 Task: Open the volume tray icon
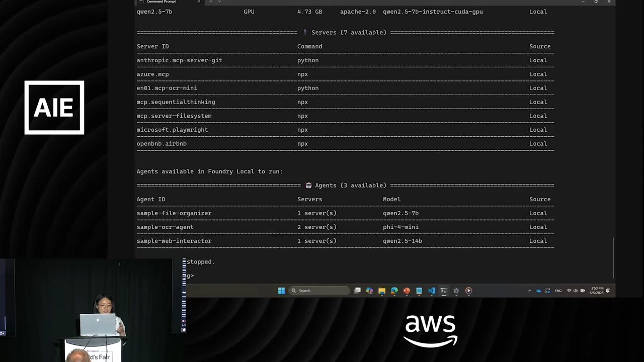576,291
